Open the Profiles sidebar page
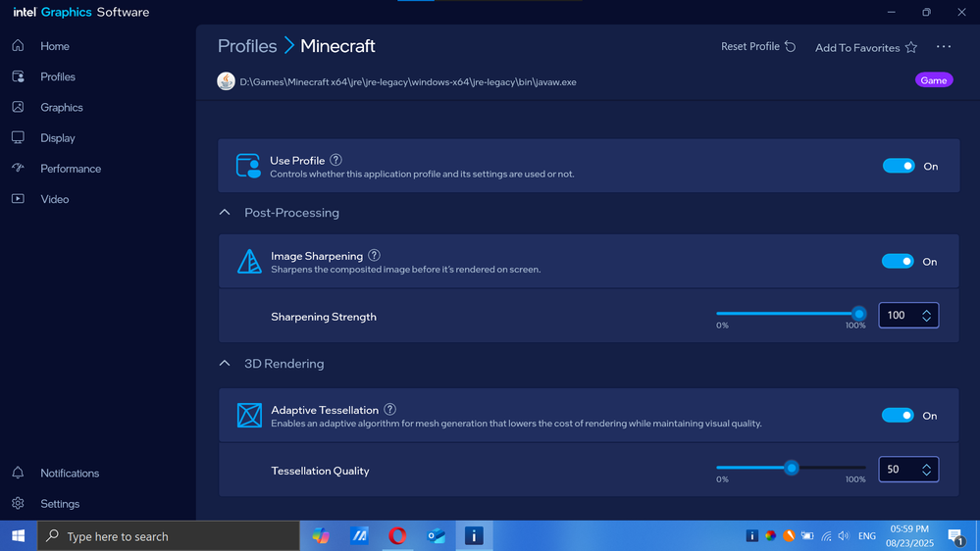The image size is (980, 551). click(58, 76)
